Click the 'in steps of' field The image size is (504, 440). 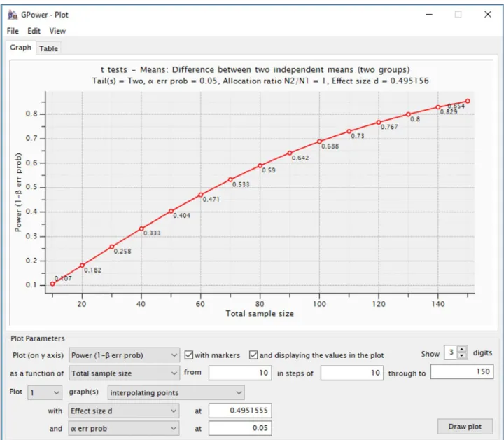tap(352, 373)
